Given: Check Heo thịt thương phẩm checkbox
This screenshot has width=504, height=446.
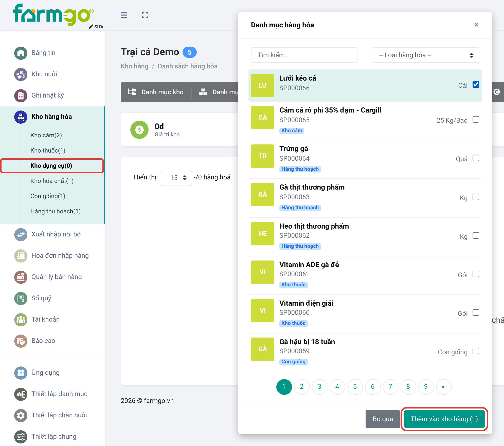Looking at the screenshot, I should [476, 235].
